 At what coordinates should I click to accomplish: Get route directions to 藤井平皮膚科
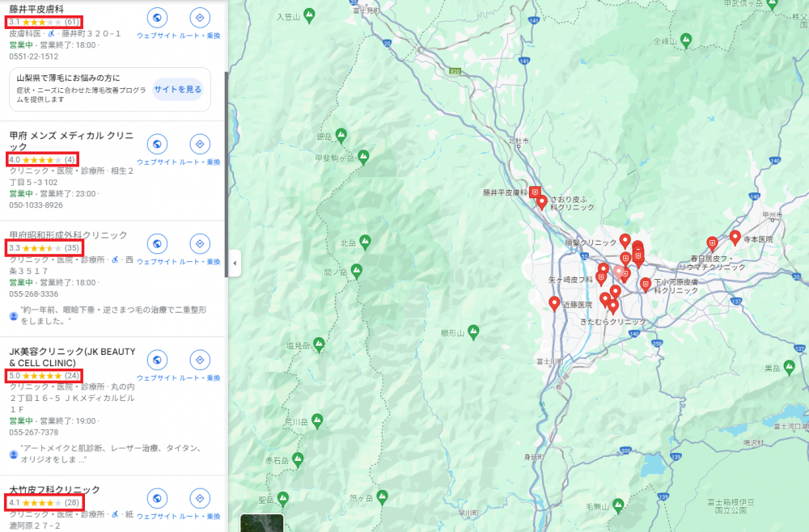pyautogui.click(x=200, y=18)
